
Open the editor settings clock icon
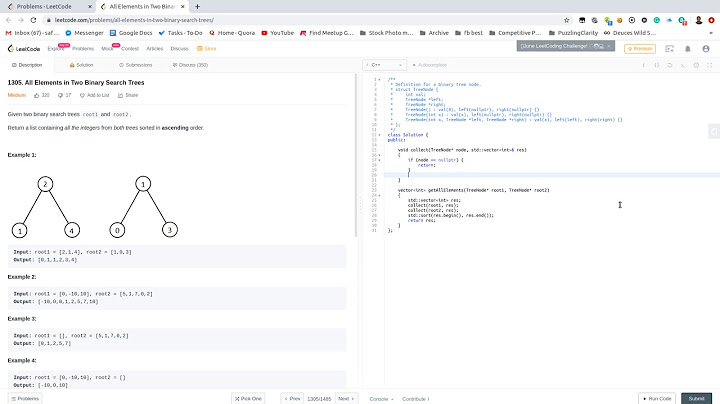click(x=696, y=65)
